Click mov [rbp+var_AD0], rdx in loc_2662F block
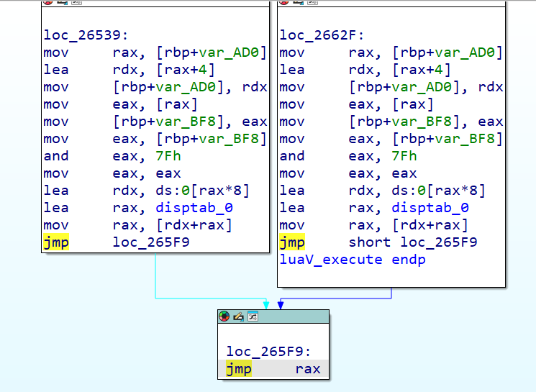The height and width of the screenshot is (392, 536). pos(391,87)
